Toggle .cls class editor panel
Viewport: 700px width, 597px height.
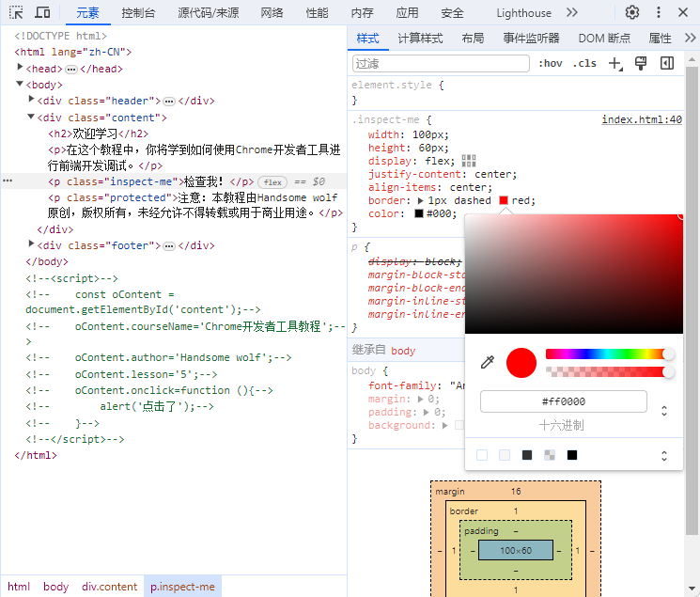coord(584,63)
